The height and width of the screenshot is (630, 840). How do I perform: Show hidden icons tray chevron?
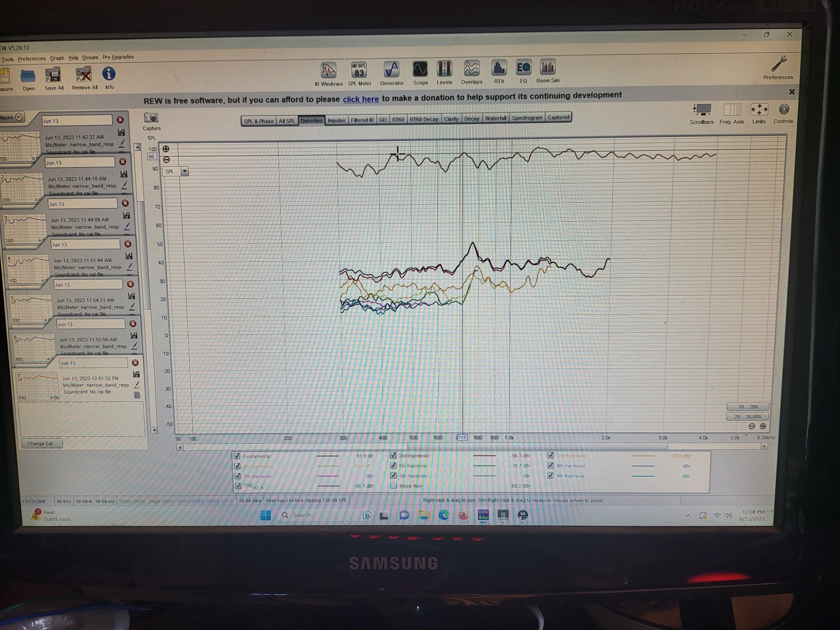pyautogui.click(x=688, y=516)
